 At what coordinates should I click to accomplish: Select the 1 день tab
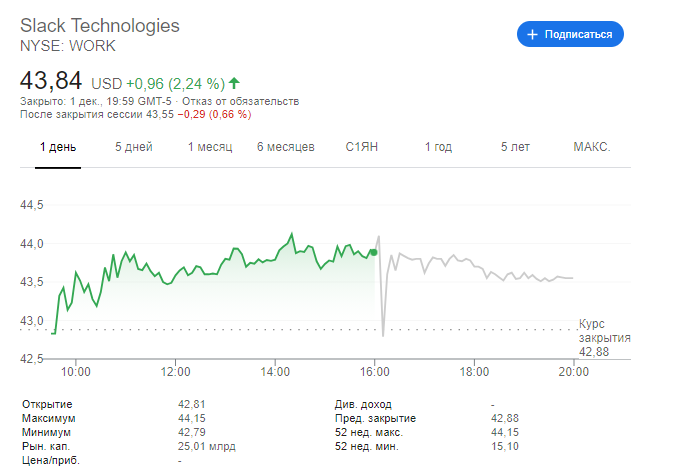58,147
